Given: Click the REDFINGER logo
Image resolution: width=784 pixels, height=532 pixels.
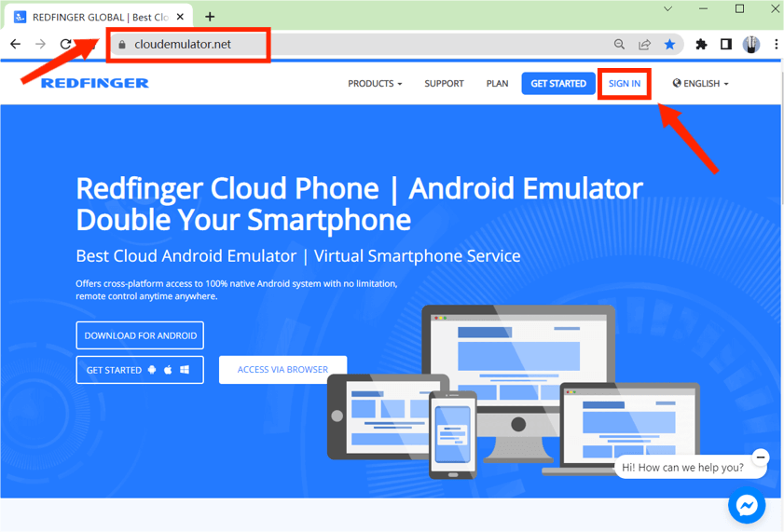Looking at the screenshot, I should click(94, 84).
